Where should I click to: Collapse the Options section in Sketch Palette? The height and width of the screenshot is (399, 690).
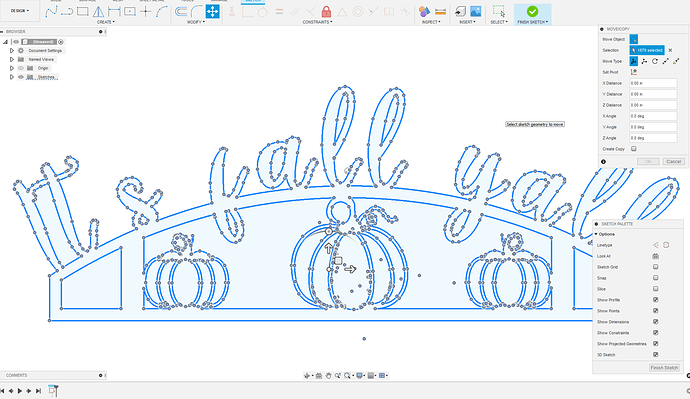click(596, 234)
